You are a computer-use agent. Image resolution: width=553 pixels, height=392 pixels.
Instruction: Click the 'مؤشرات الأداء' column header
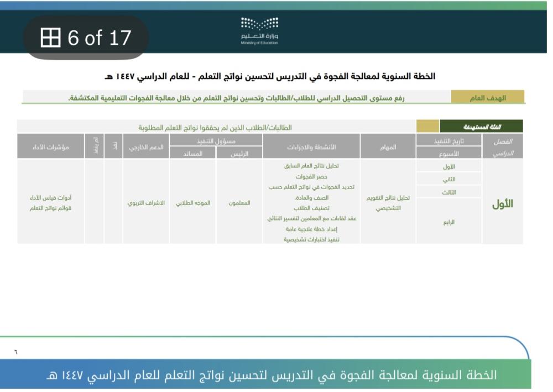tap(50, 147)
